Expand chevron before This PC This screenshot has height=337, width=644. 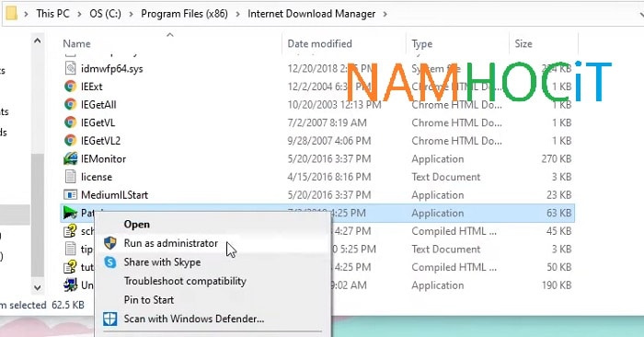pos(26,14)
